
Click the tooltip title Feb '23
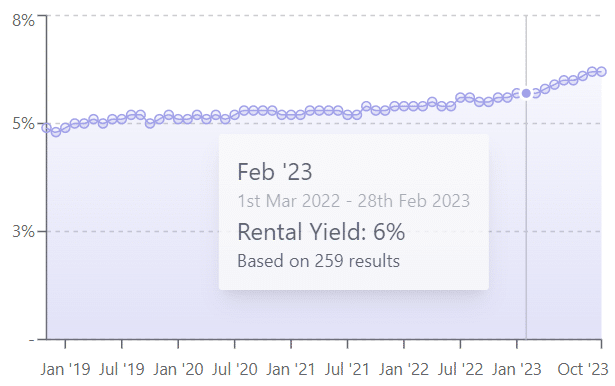coord(275,172)
